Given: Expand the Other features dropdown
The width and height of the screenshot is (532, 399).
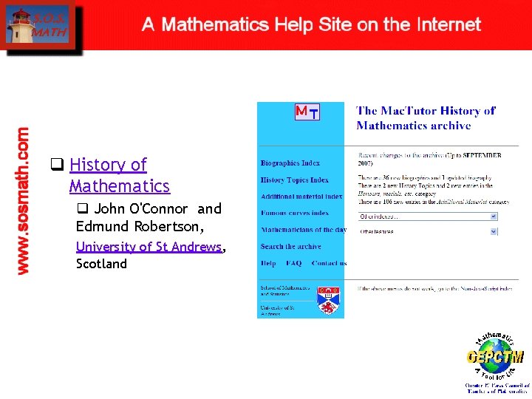Looking at the screenshot, I should [428, 232].
